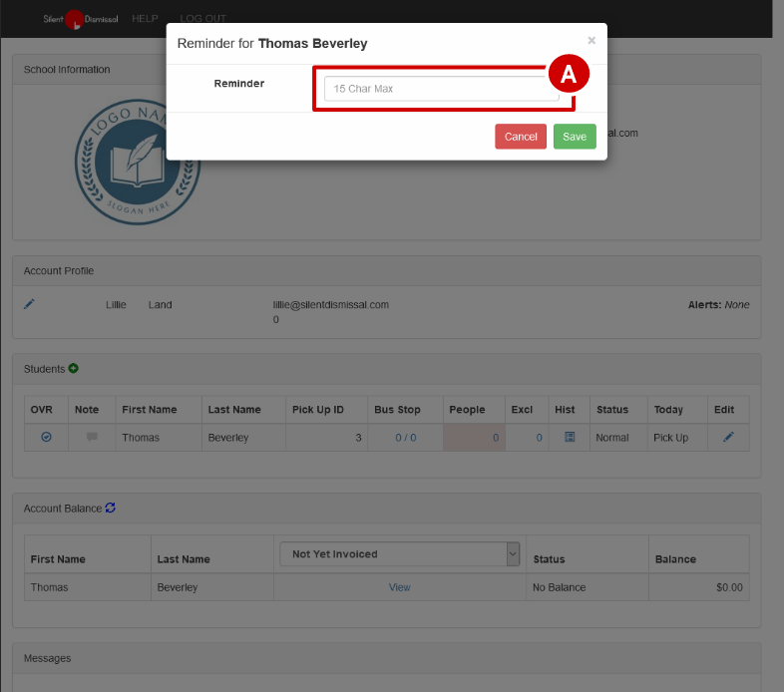Click LOG OUT in the top bar

[x=202, y=19]
